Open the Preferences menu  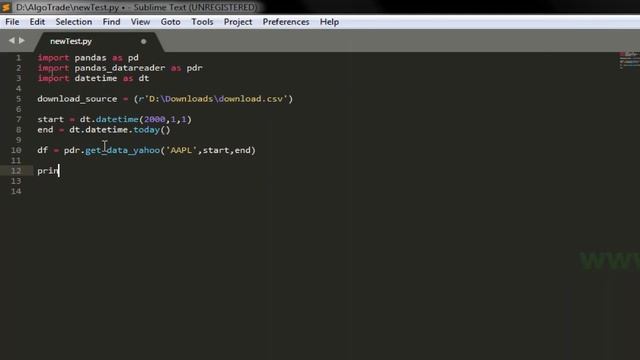[286, 22]
